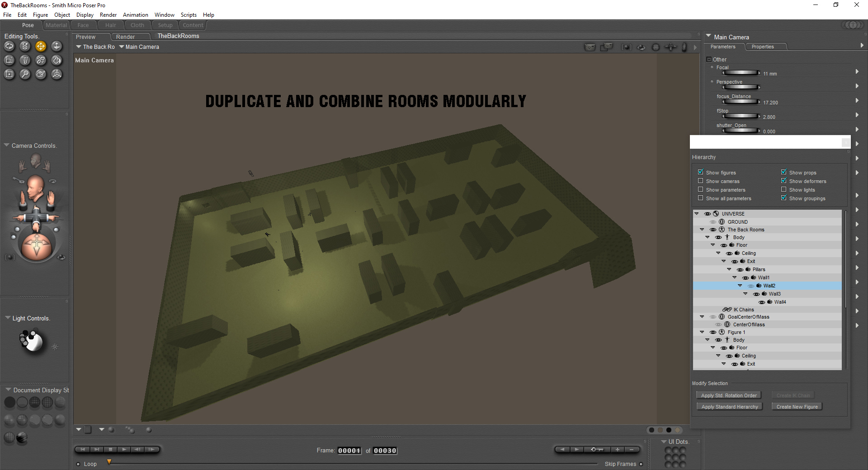Open the Render menu
This screenshot has height=470, width=868.
click(108, 15)
